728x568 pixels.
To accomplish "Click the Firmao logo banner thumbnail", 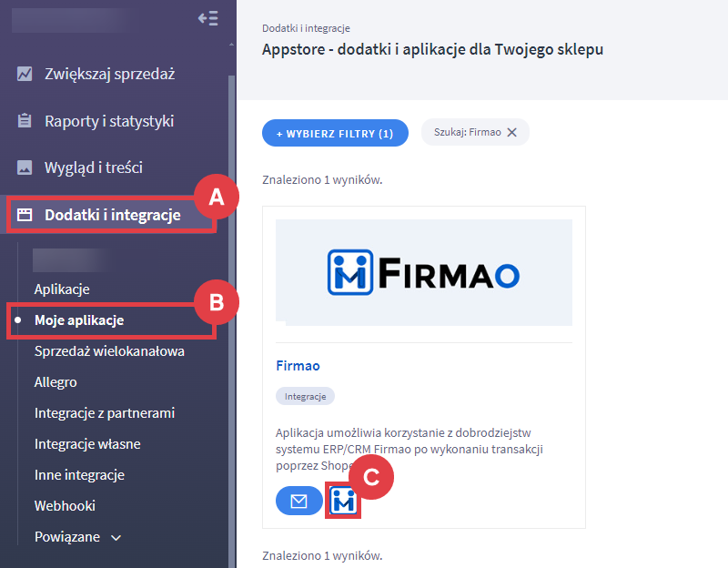I will point(424,272).
